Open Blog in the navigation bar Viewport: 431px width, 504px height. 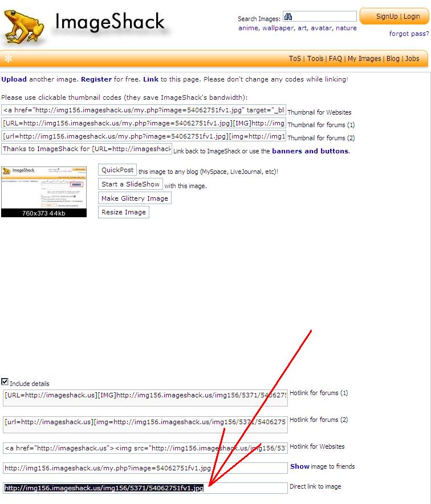(x=393, y=59)
